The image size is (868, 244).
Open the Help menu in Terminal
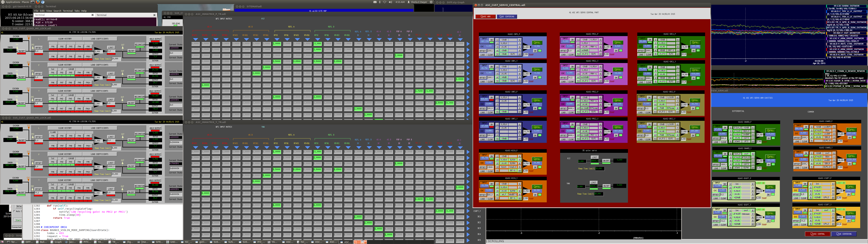[84, 11]
